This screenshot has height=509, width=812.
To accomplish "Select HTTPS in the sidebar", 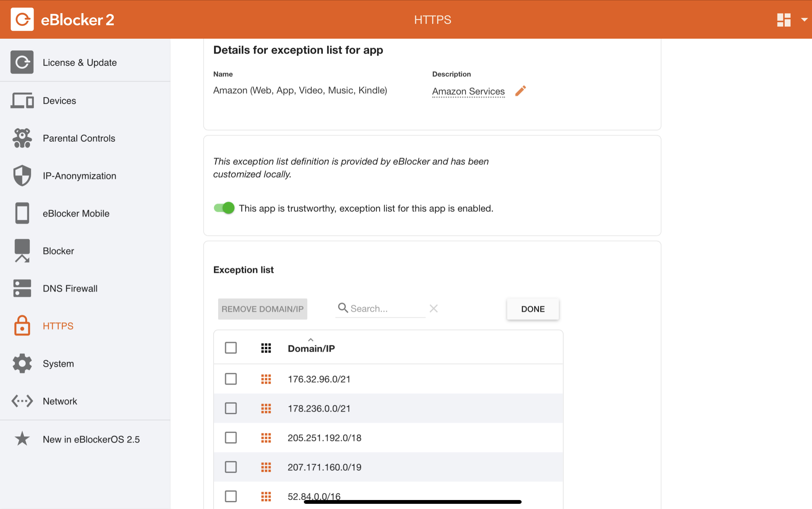I will 58,326.
